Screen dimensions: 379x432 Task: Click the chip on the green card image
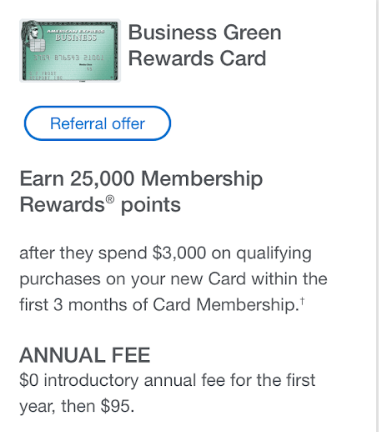tap(37, 45)
